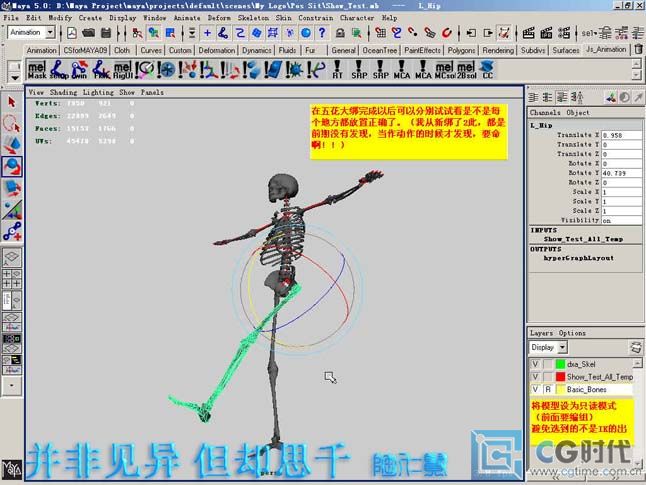
Task: Open the Options menu in layer editor
Action: coord(572,333)
